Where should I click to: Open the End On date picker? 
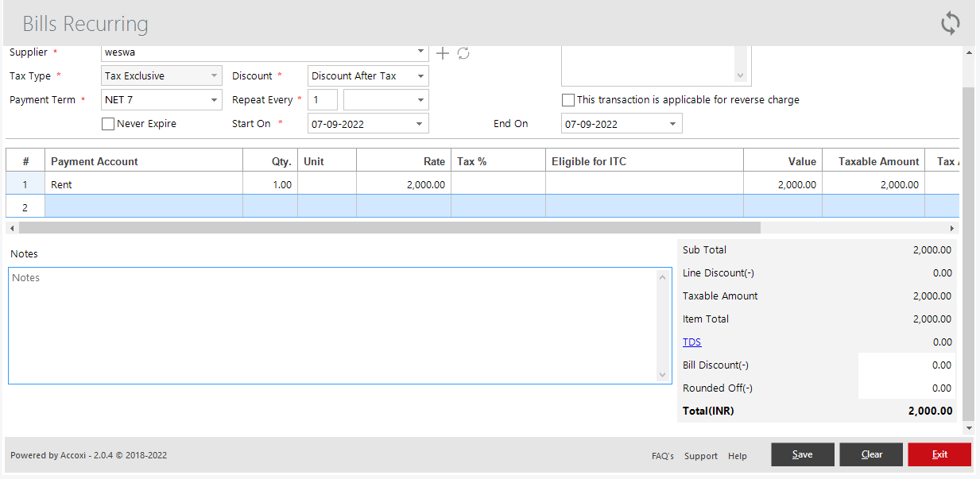(673, 124)
